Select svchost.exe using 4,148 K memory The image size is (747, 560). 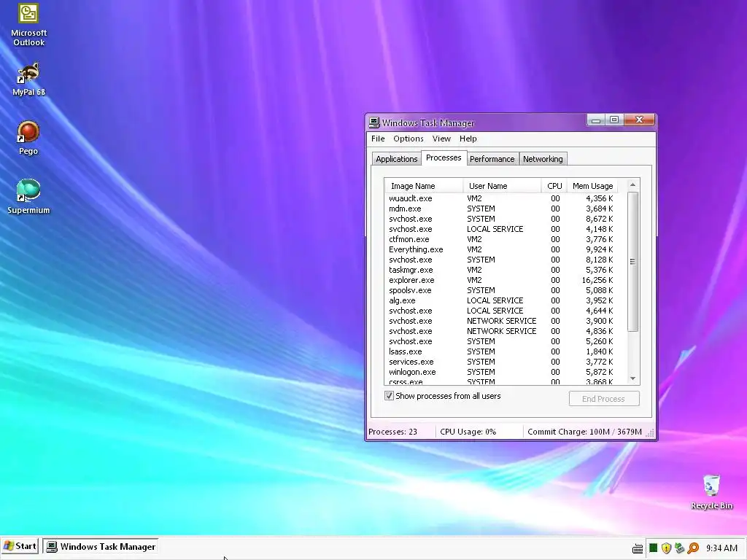pos(501,229)
